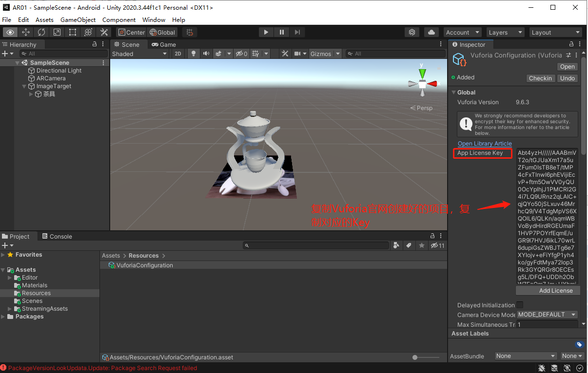
Task: Click the Undo button in Inspector
Action: point(568,78)
